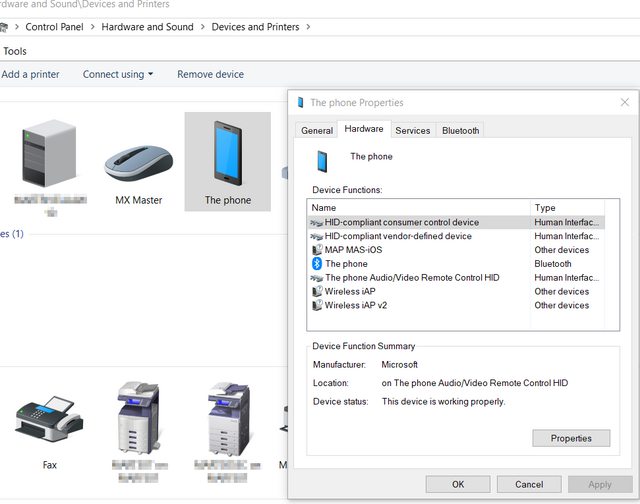Image resolution: width=640 pixels, height=504 pixels.
Task: Click the Properties button
Action: tap(571, 438)
